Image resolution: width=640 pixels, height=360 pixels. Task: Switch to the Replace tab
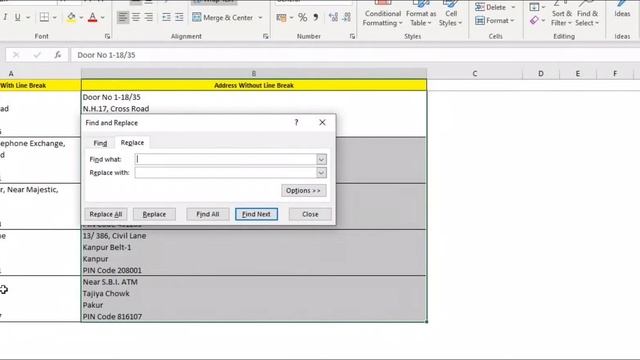point(132,142)
